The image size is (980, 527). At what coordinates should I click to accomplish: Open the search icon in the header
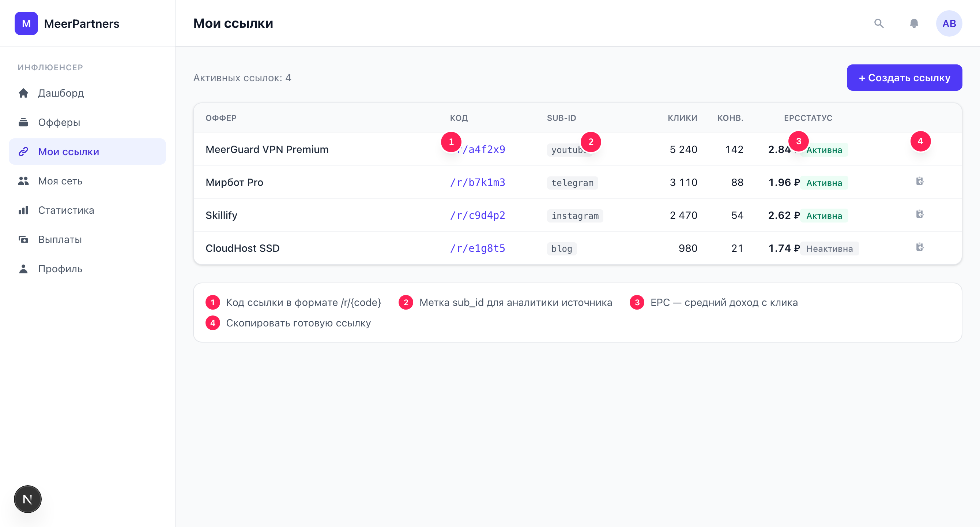[879, 24]
